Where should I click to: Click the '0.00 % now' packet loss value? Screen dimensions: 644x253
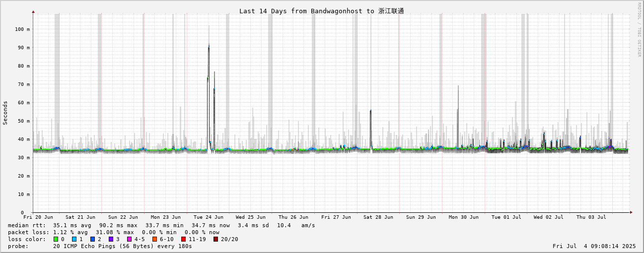202,232
